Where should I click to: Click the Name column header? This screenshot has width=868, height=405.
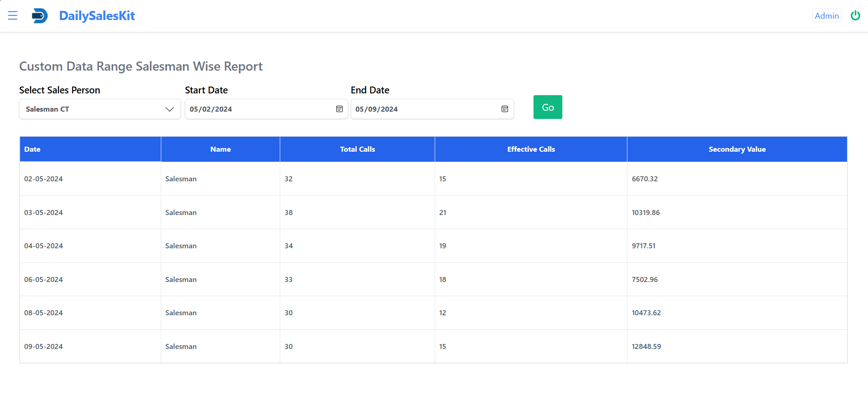click(x=221, y=149)
